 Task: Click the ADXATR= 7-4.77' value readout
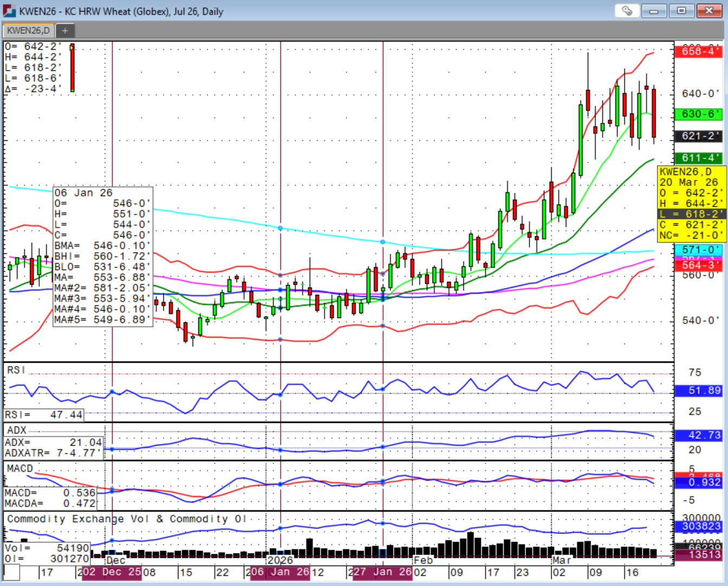[x=53, y=453]
